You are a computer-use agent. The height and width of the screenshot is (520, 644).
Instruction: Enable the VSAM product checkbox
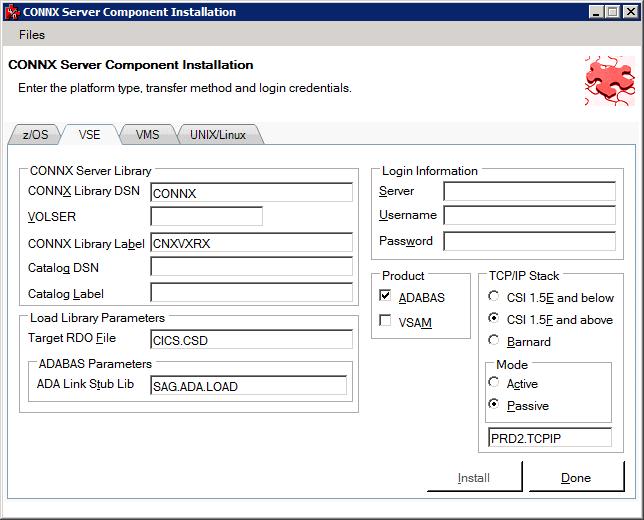tap(386, 321)
